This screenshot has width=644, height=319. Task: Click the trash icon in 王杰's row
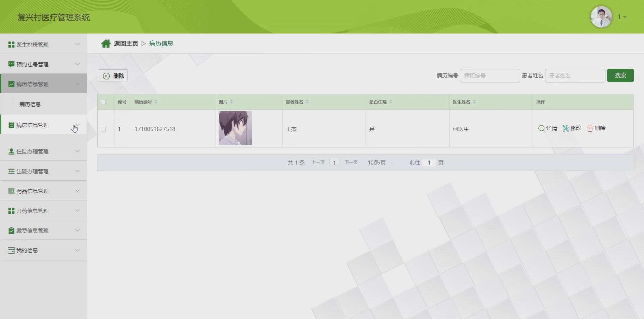[590, 128]
